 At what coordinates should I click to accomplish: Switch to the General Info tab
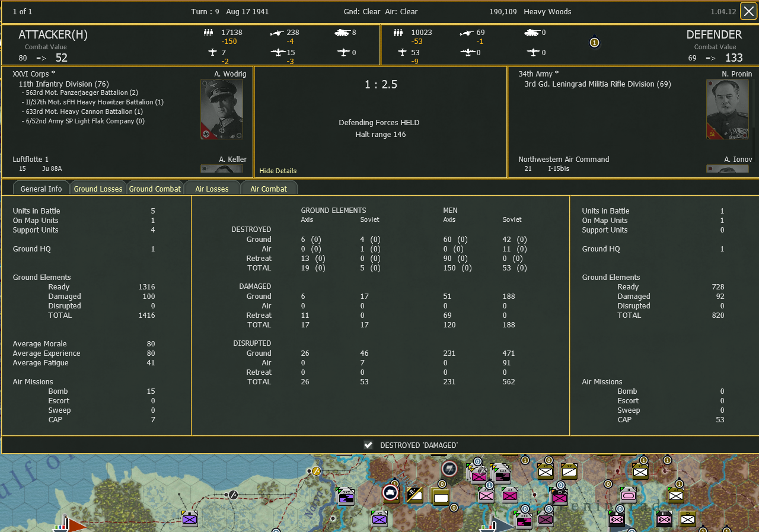coord(41,189)
